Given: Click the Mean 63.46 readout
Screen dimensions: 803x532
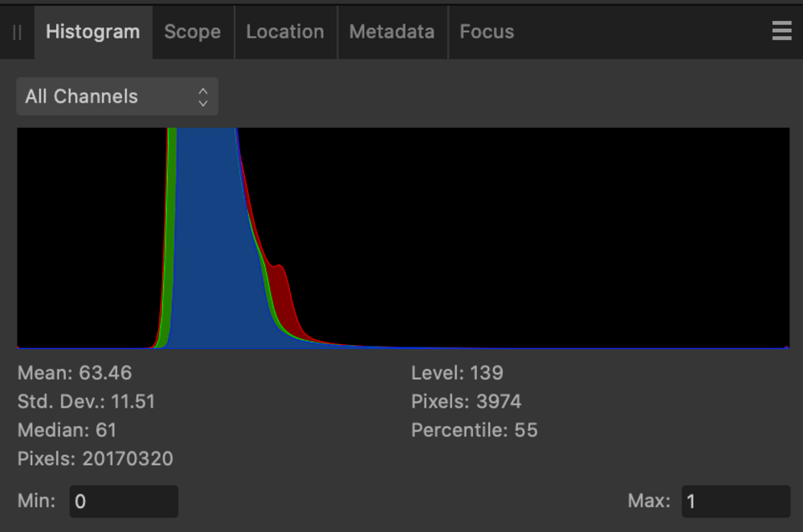Looking at the screenshot, I should (75, 373).
